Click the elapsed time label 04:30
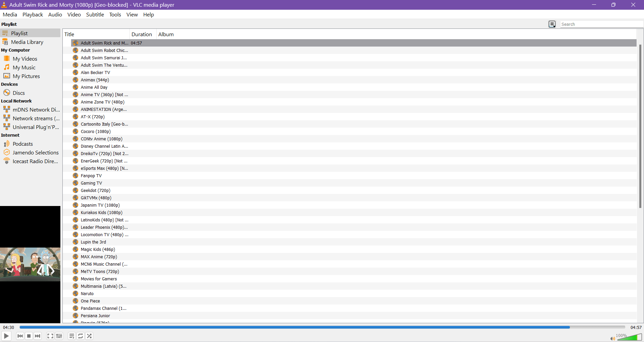The width and height of the screenshot is (644, 342). click(9, 327)
